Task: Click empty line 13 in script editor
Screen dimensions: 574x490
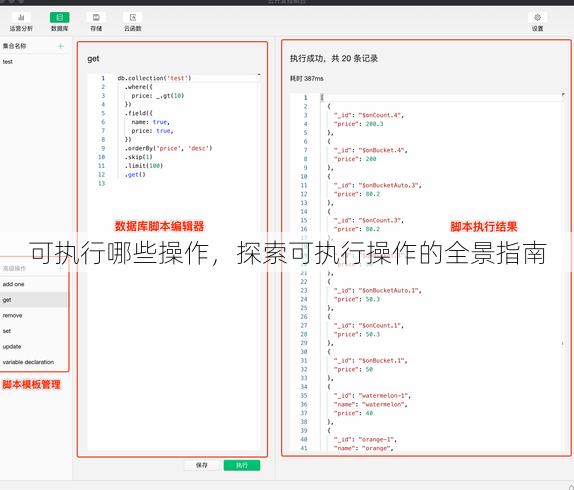Action: point(174,184)
